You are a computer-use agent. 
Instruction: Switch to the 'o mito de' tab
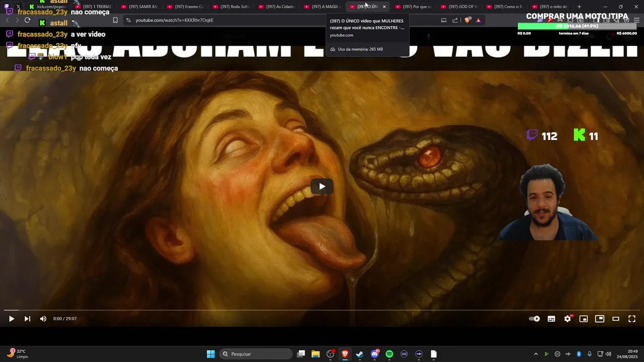[x=550, y=7]
